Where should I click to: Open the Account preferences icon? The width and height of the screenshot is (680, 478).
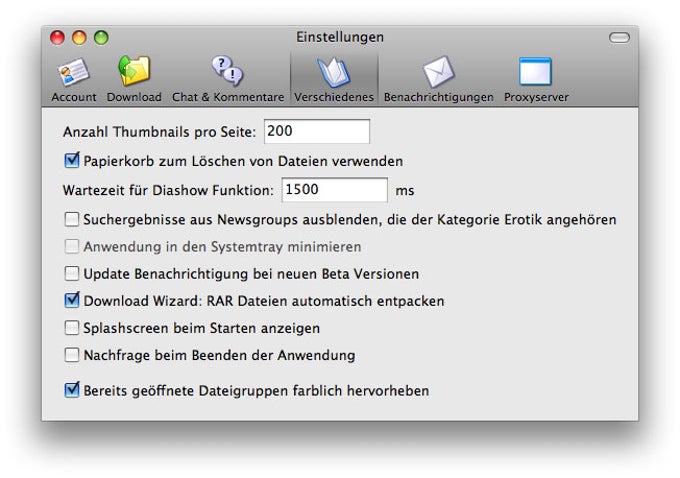pyautogui.click(x=73, y=72)
